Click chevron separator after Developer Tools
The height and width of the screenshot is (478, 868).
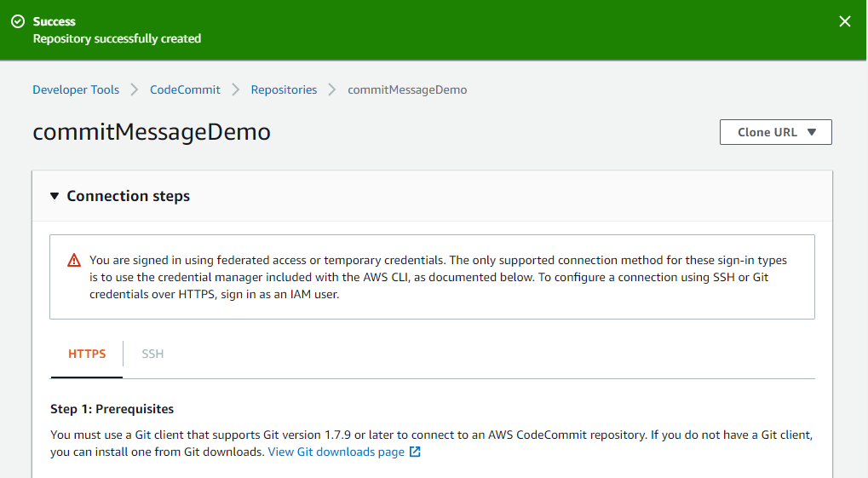(135, 89)
